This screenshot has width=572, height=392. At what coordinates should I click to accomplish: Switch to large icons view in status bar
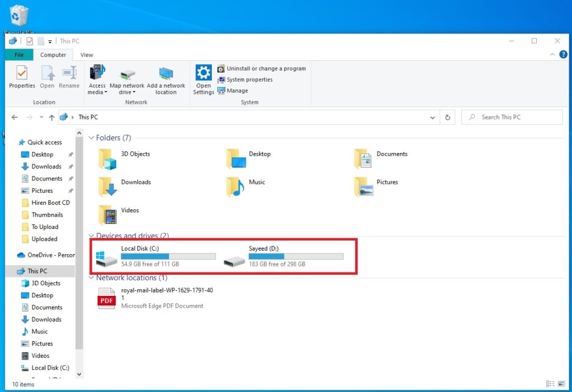pos(560,384)
